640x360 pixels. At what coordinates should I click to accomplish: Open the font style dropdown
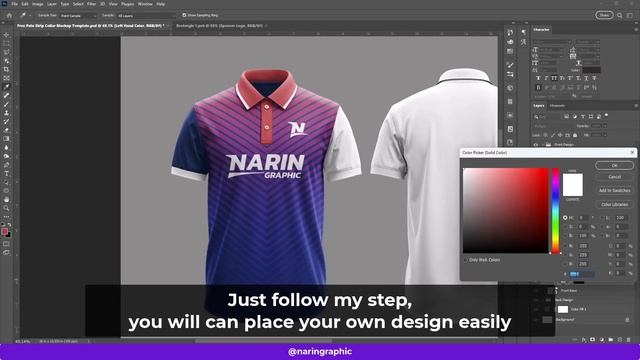[588, 42]
